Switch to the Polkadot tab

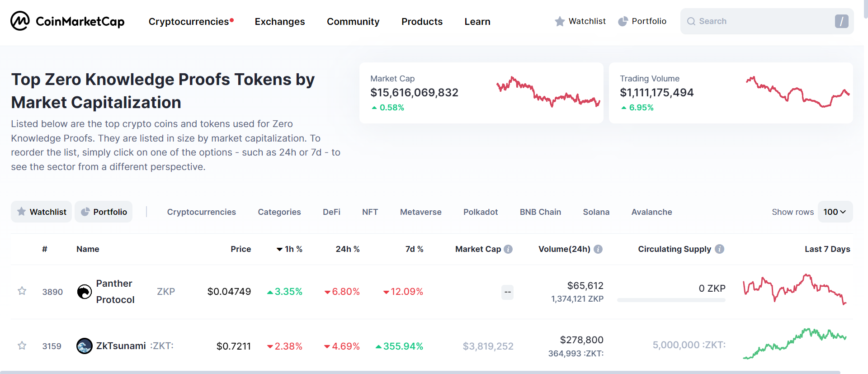tap(481, 212)
